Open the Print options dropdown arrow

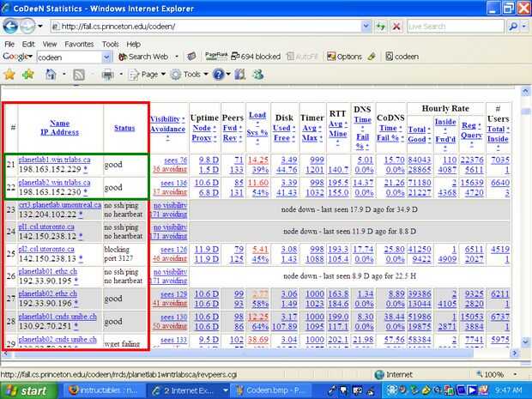point(121,75)
